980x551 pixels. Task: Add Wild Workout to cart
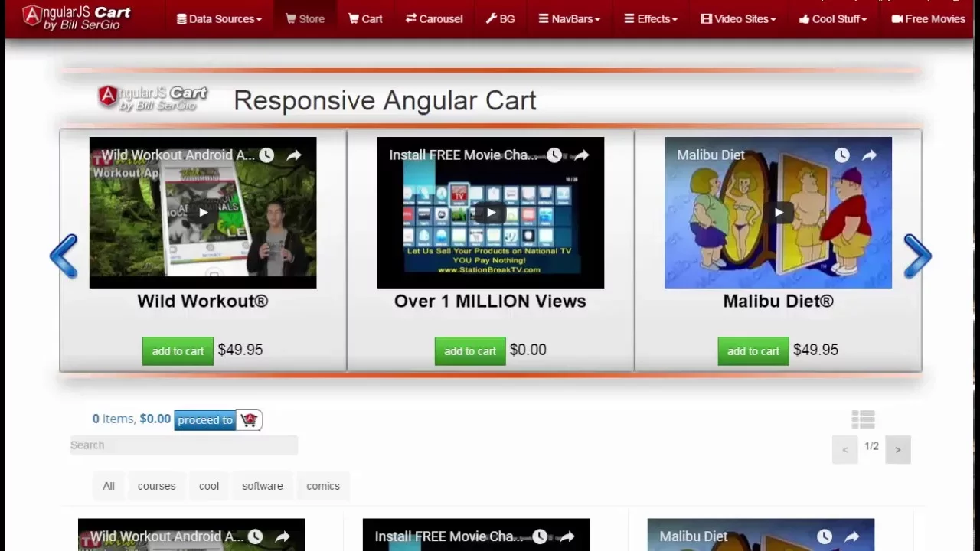point(178,350)
